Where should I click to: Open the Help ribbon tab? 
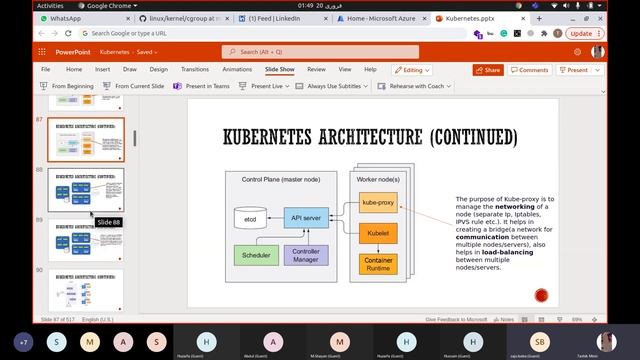click(370, 69)
